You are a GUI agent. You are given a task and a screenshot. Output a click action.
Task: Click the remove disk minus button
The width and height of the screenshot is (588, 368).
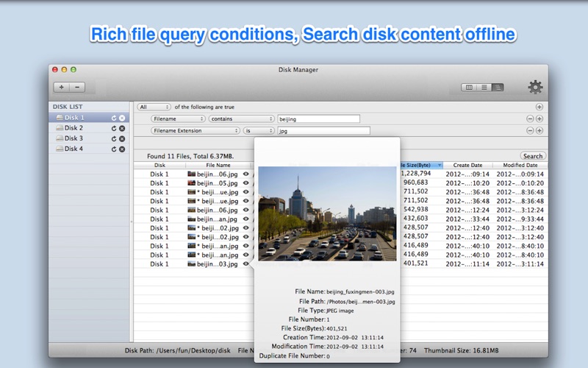pos(76,87)
